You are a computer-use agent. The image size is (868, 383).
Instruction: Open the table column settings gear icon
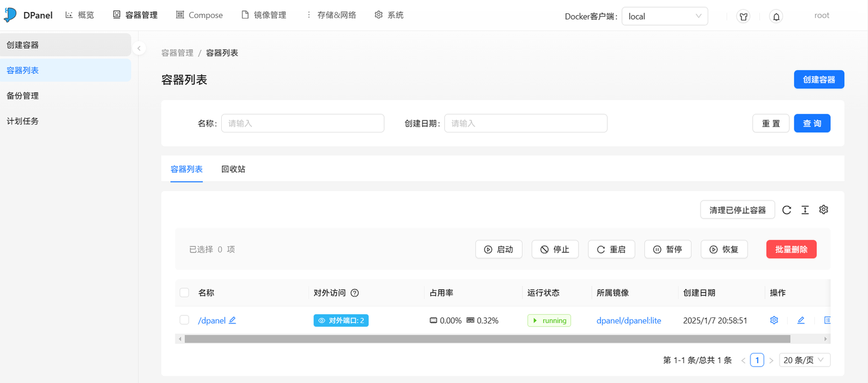point(823,209)
